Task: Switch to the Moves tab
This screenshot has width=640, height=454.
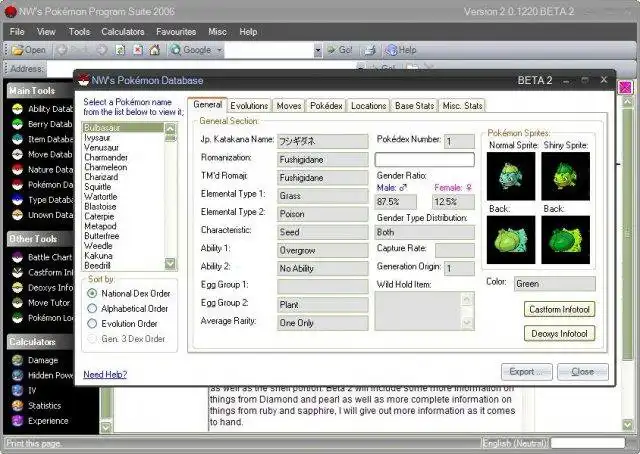Action: [x=289, y=106]
